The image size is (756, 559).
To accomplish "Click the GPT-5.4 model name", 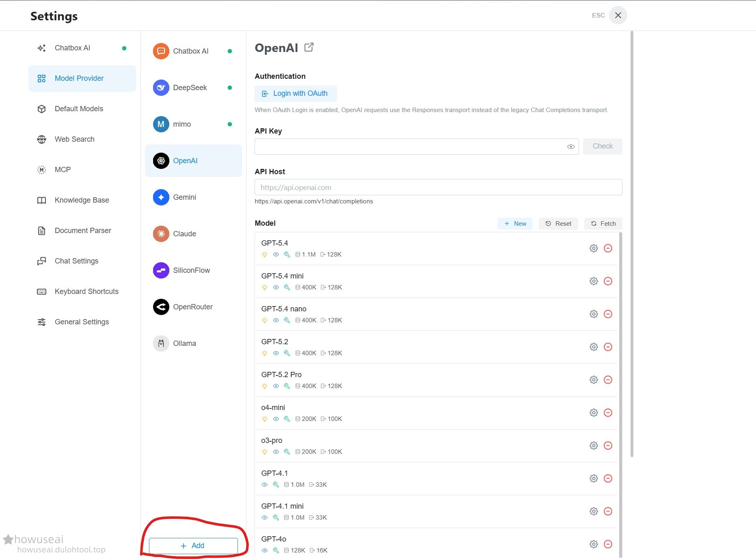I will point(274,243).
